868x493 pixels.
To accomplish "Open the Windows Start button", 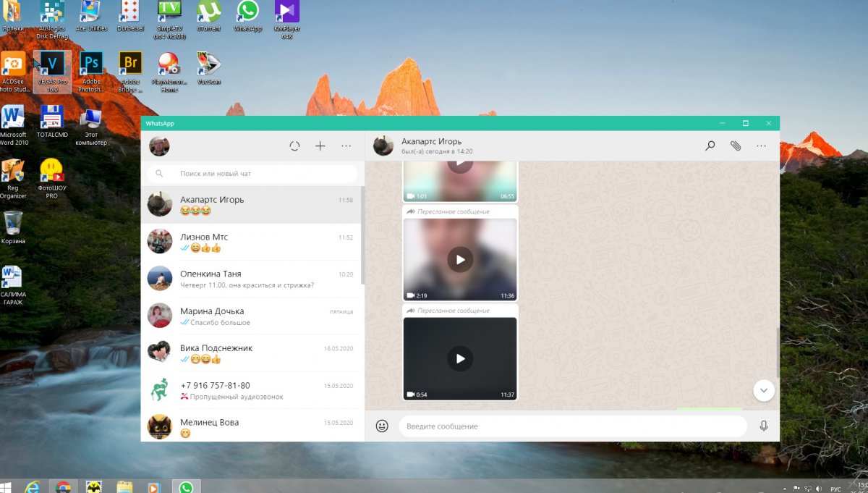I will pyautogui.click(x=5, y=487).
